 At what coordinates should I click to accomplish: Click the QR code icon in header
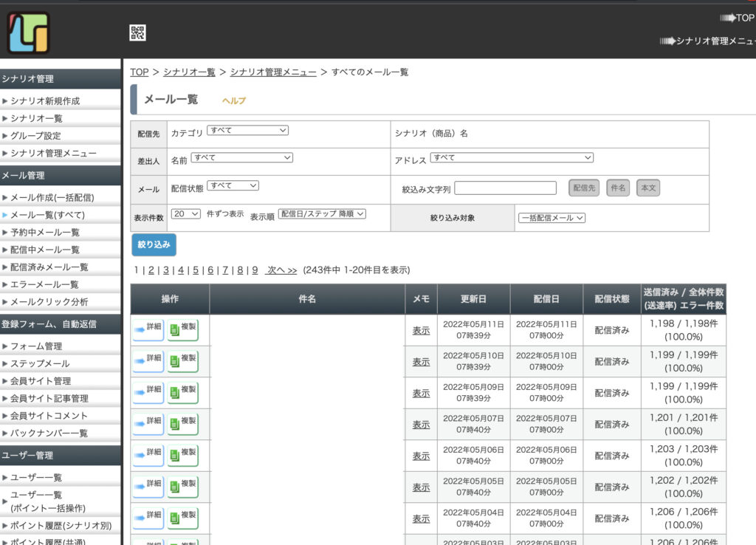tap(137, 32)
